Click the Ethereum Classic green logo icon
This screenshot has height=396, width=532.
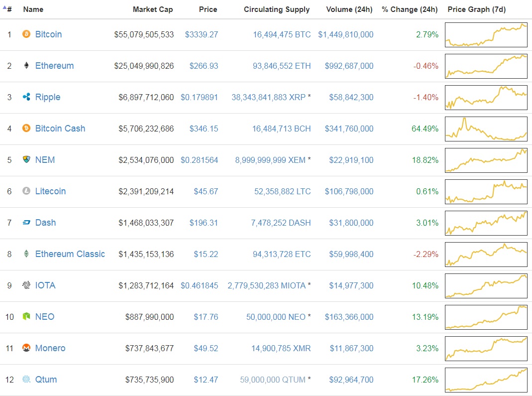[26, 254]
